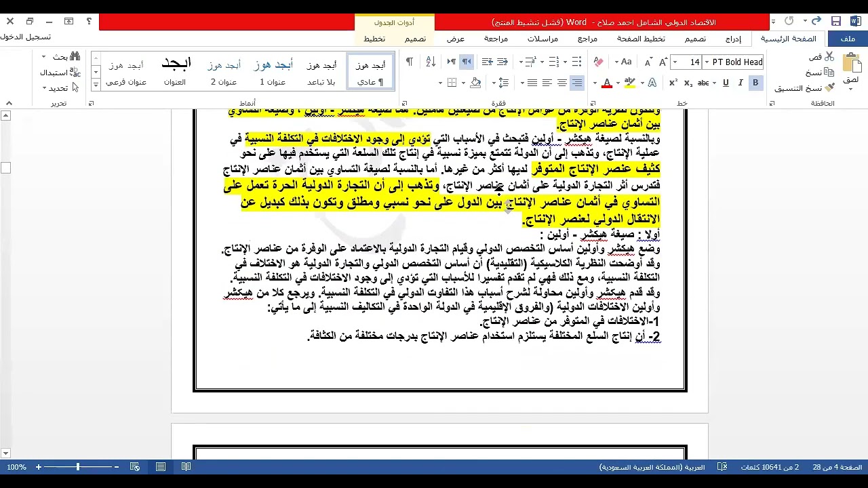Click the Paste (لصق) clipboard icon
This screenshot has width=868, height=488.
[851, 62]
